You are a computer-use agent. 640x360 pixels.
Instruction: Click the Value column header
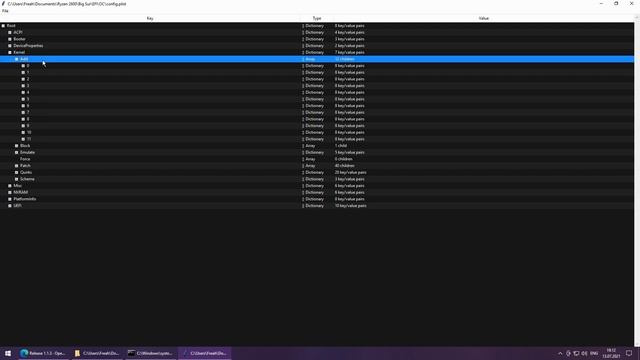point(484,18)
